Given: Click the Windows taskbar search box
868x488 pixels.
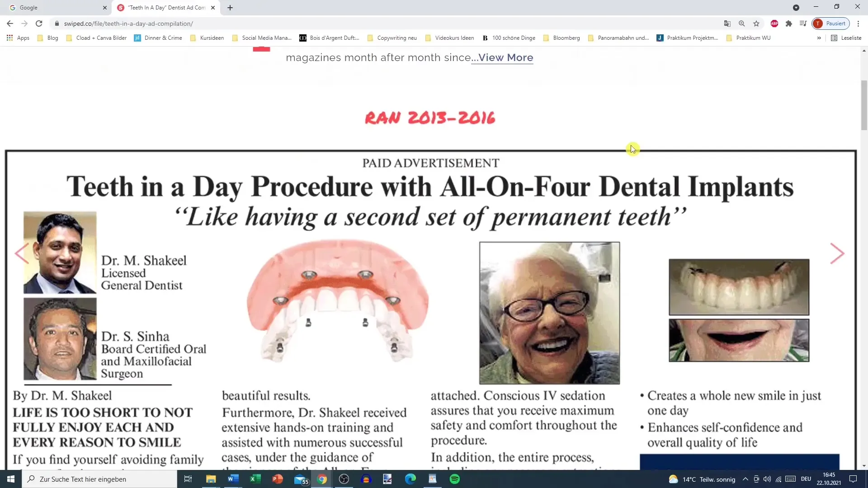Looking at the screenshot, I should [99, 479].
